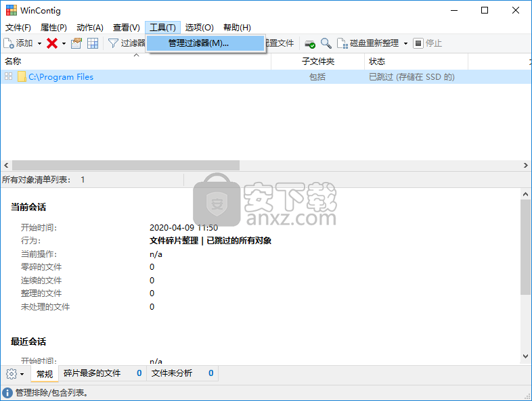The image size is (532, 401).
Task: Open the 查看(V) menu
Action: tap(126, 28)
